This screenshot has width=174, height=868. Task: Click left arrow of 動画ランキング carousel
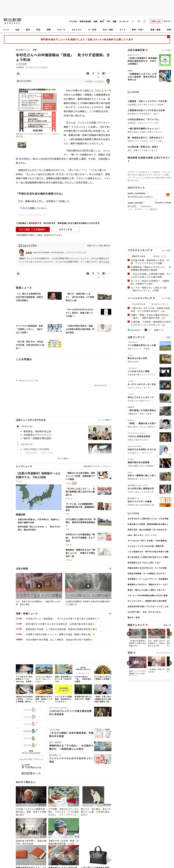(x=129, y=633)
